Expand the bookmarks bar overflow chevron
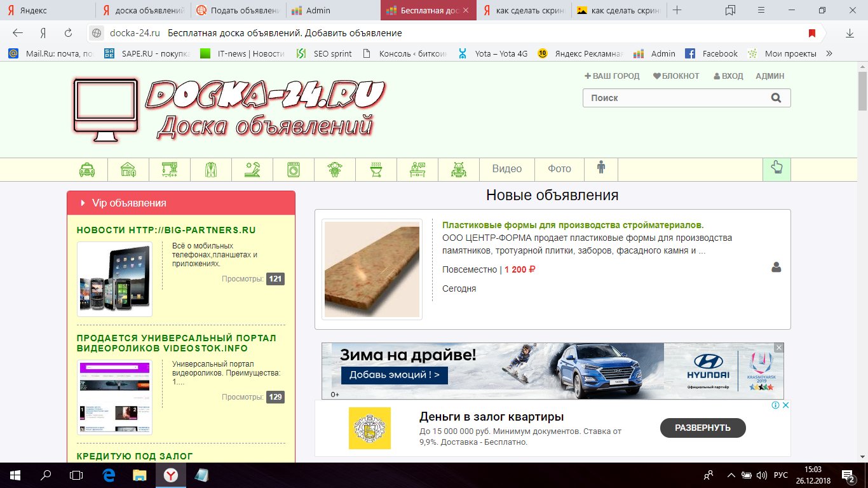This screenshot has height=488, width=868. tap(829, 53)
